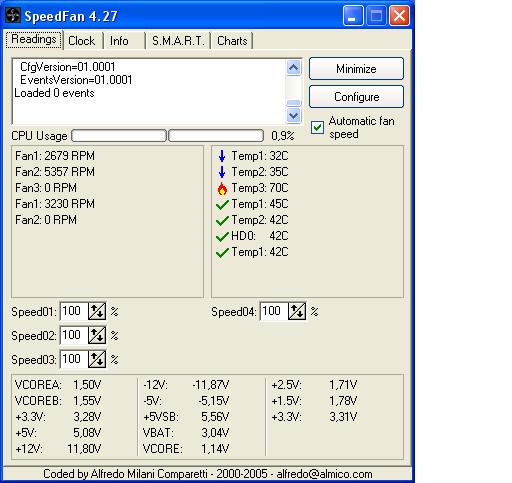Viewport: 512px width, 483px height.
Task: Click the first CPU Usage bar
Action: coord(119,136)
